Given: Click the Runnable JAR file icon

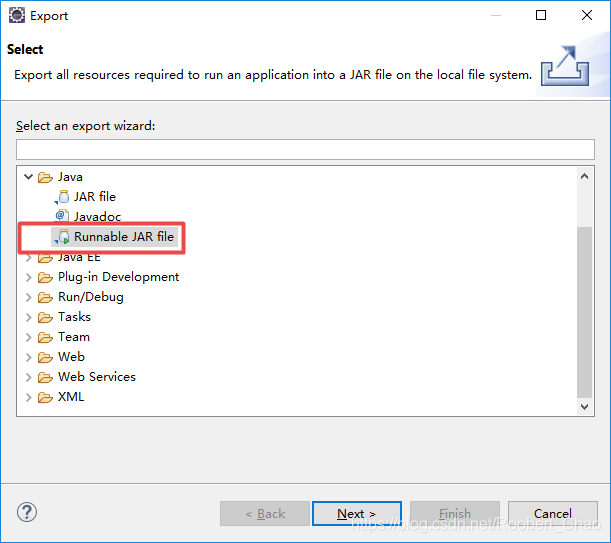Looking at the screenshot, I should tap(62, 237).
